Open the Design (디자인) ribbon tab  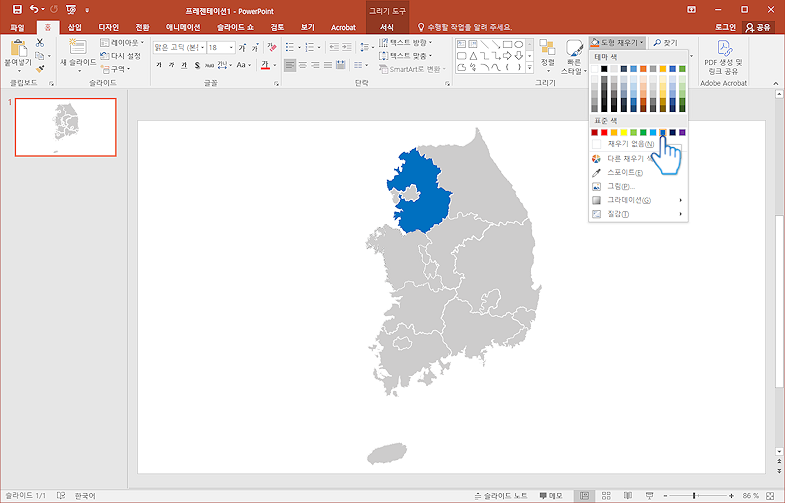[x=109, y=27]
